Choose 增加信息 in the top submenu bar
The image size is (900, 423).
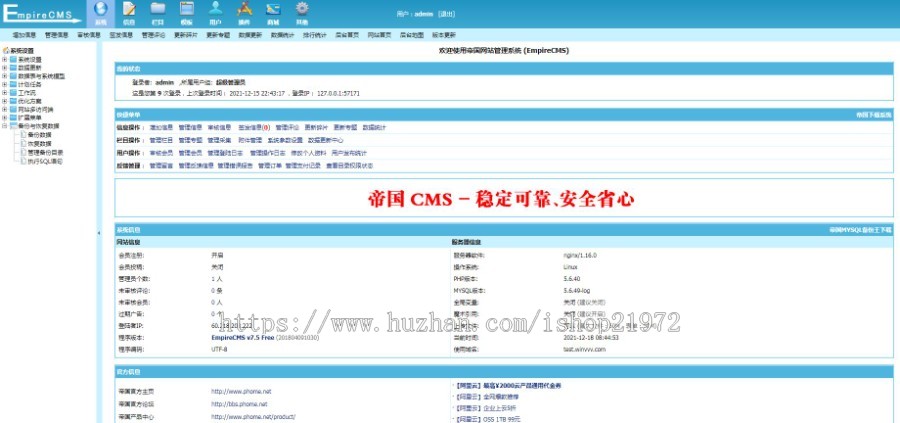point(24,35)
